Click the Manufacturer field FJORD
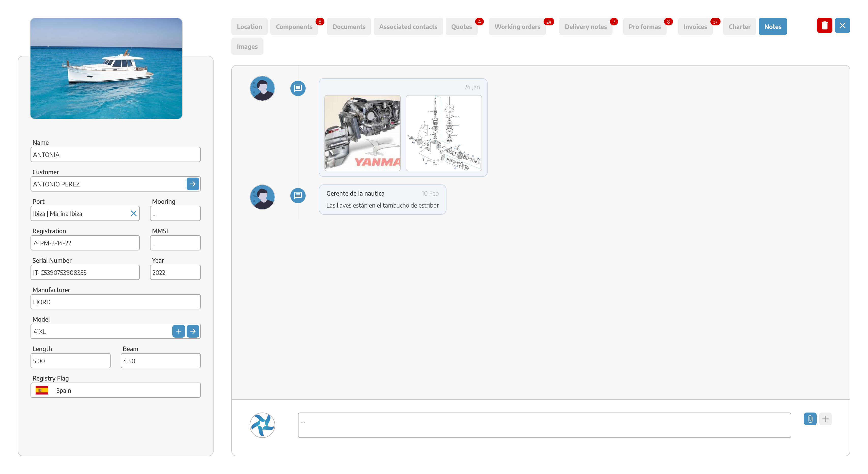Image resolution: width=868 pixels, height=474 pixels. [x=116, y=302]
